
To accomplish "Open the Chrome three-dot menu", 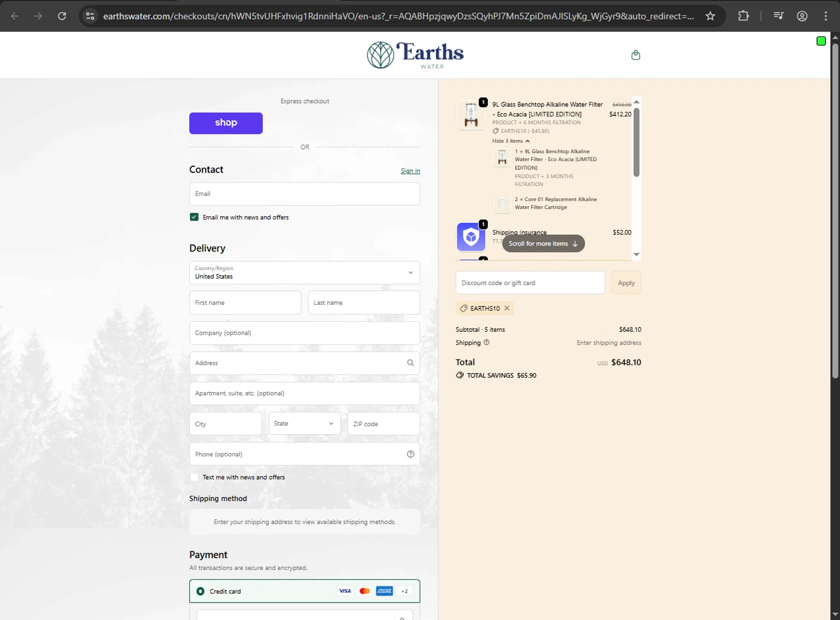I will (825, 16).
